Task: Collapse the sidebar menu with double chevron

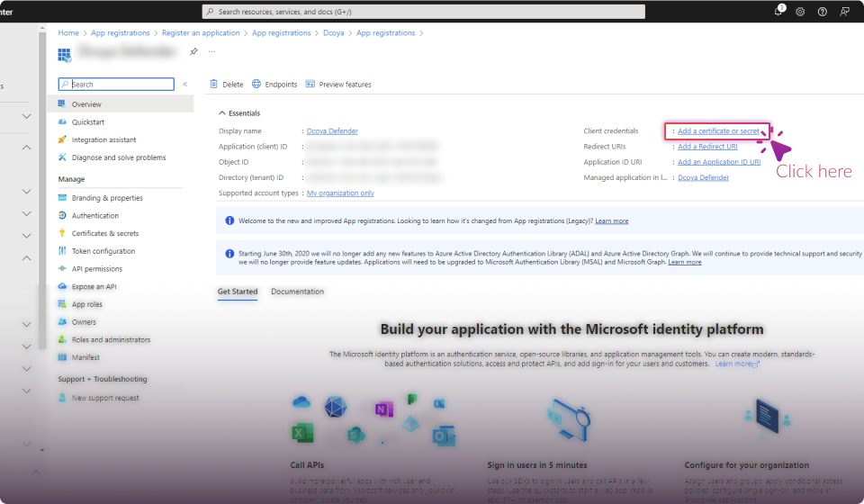Action: point(184,85)
